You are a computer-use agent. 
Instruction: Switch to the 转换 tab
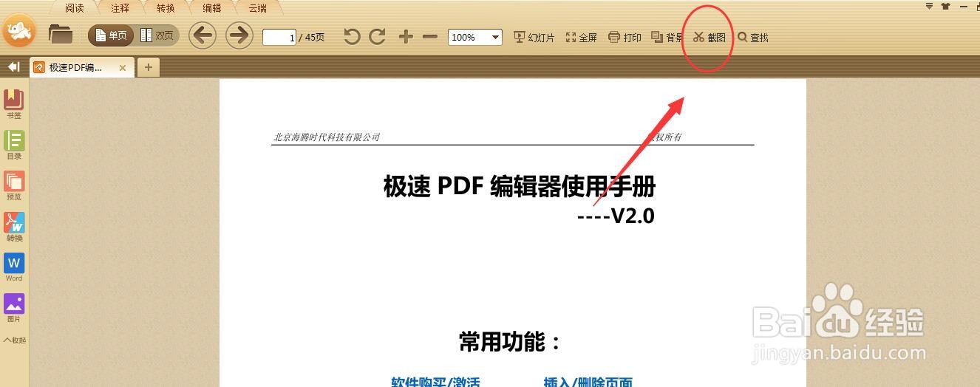pyautogui.click(x=166, y=8)
